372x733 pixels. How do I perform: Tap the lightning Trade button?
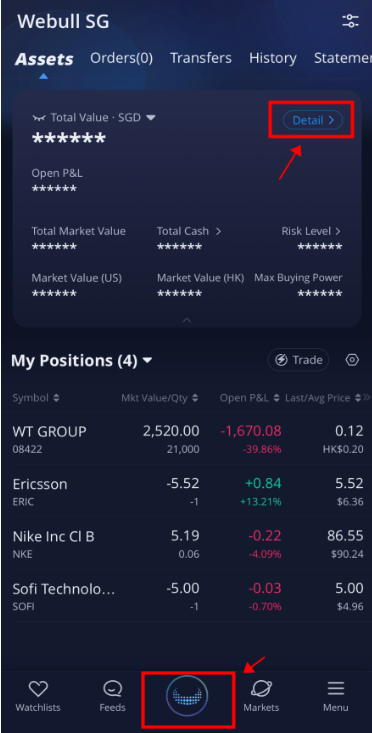298,360
